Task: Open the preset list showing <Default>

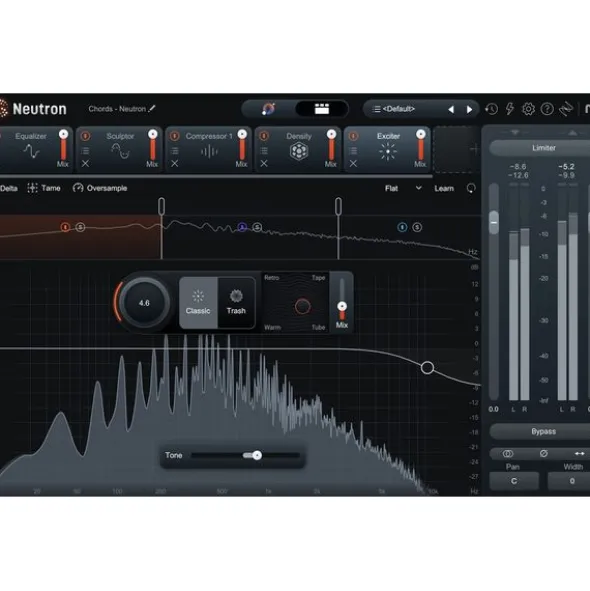Action: pos(398,109)
